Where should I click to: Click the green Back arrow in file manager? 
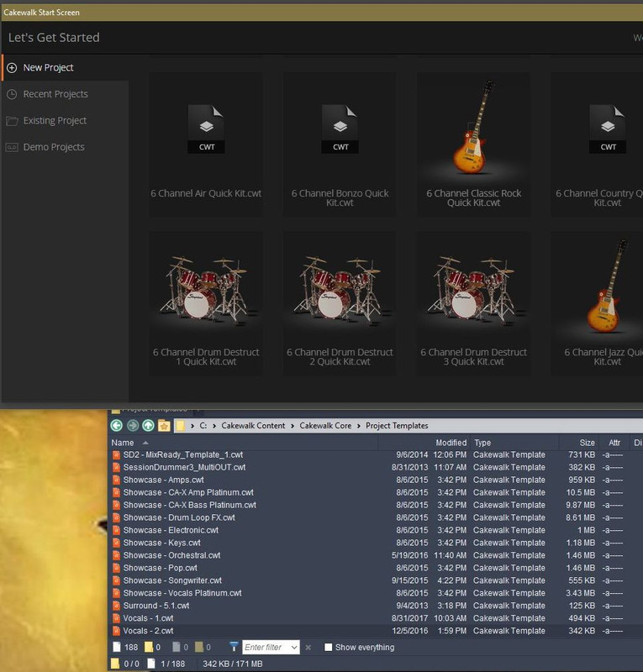tap(117, 426)
